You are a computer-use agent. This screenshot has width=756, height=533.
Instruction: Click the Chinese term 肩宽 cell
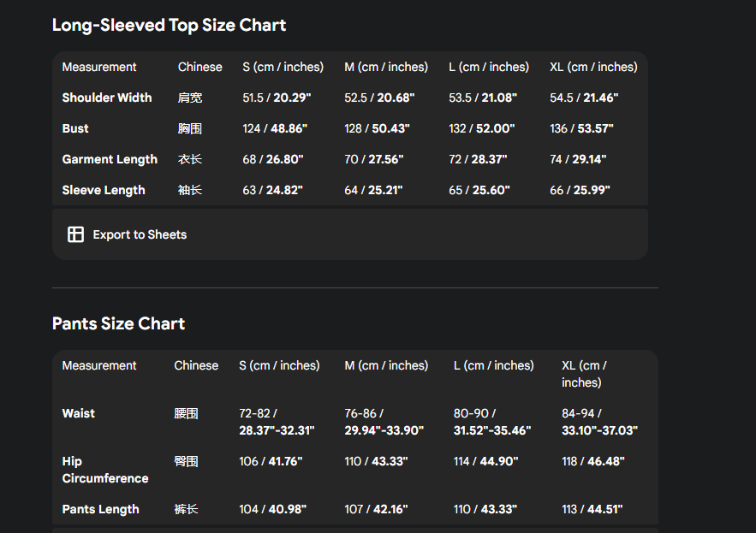pos(190,98)
